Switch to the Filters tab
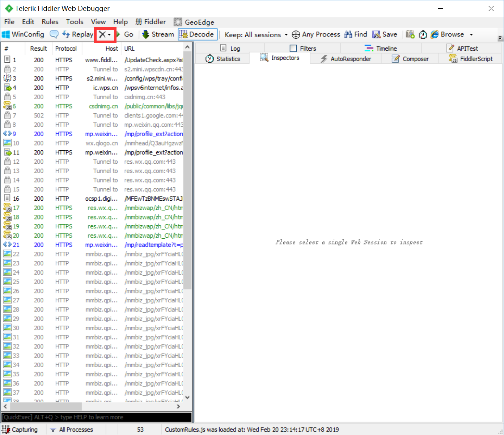The image size is (504, 435). point(303,48)
